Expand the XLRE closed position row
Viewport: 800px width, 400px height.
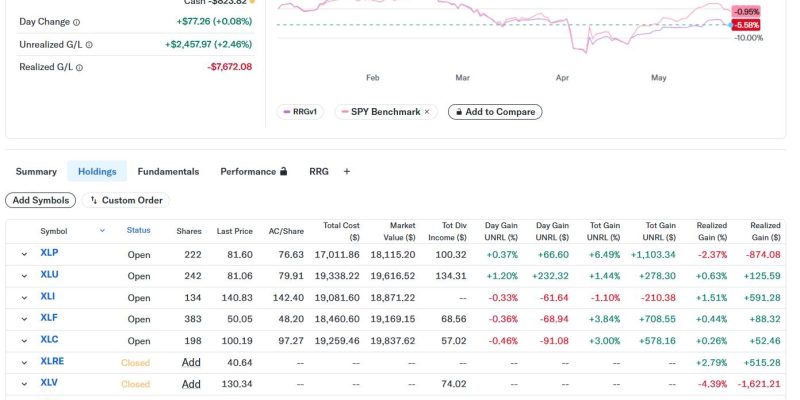tap(24, 363)
